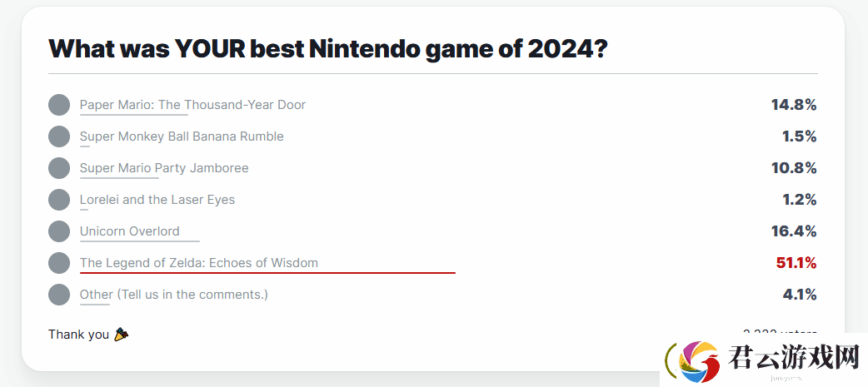The width and height of the screenshot is (868, 387).
Task: Choose the Echoes of Wisdom radio button
Action: point(59,263)
